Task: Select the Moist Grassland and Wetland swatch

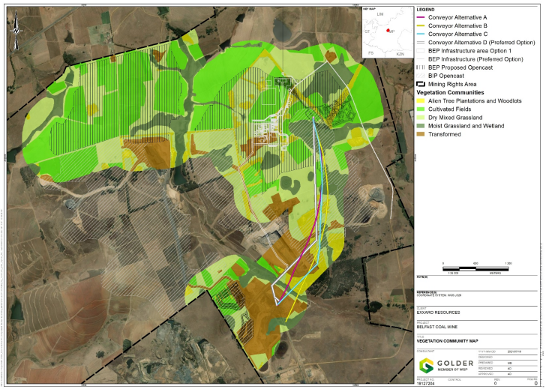Action: pos(421,127)
